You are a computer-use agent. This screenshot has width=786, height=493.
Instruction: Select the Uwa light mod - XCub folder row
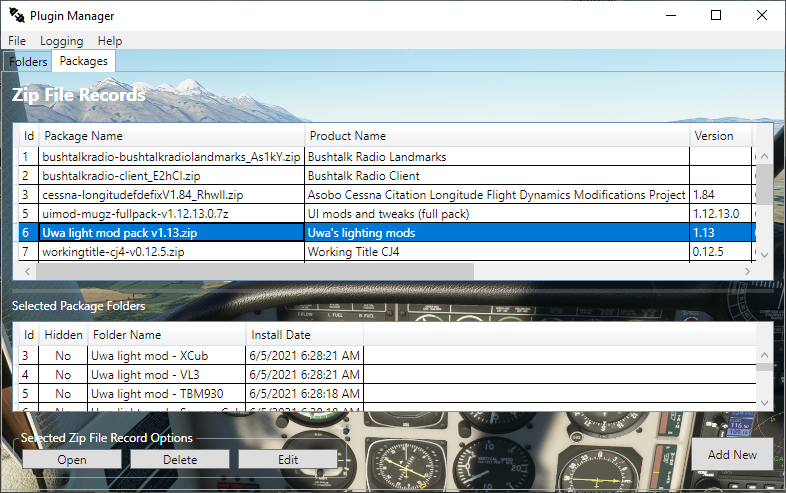click(x=387, y=356)
